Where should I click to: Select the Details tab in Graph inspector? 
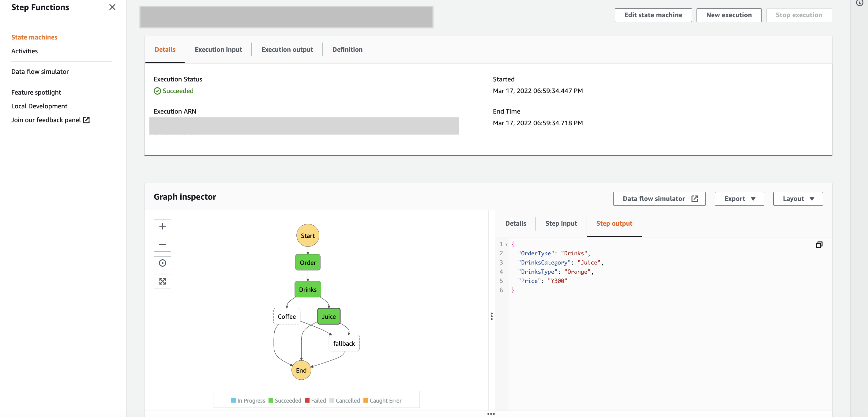pyautogui.click(x=515, y=223)
